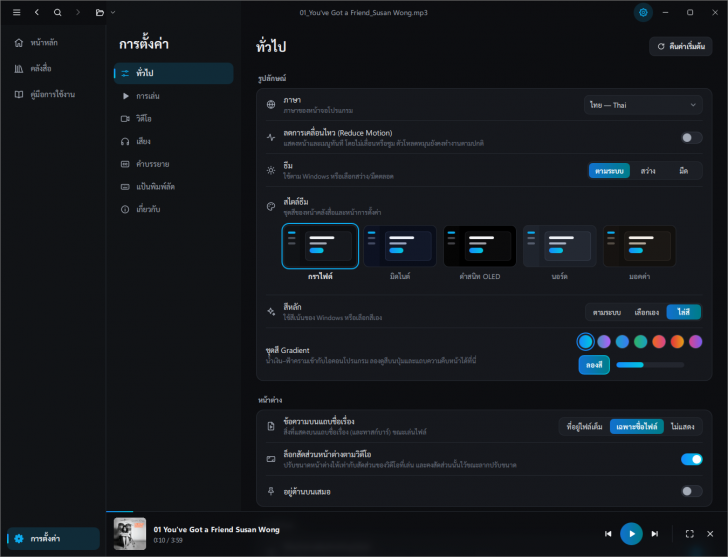
Task: Open the hamburger menu in the title bar
Action: coord(17,13)
